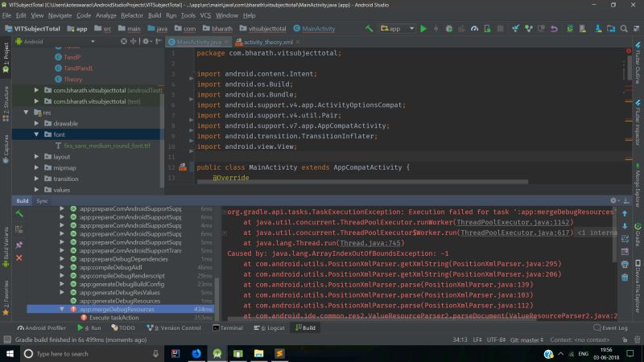
Task: Click the Apply Changes lightning icon
Action: coord(436,28)
